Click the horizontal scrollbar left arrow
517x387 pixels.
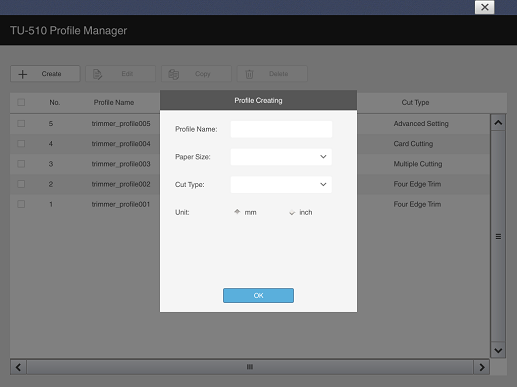18,367
